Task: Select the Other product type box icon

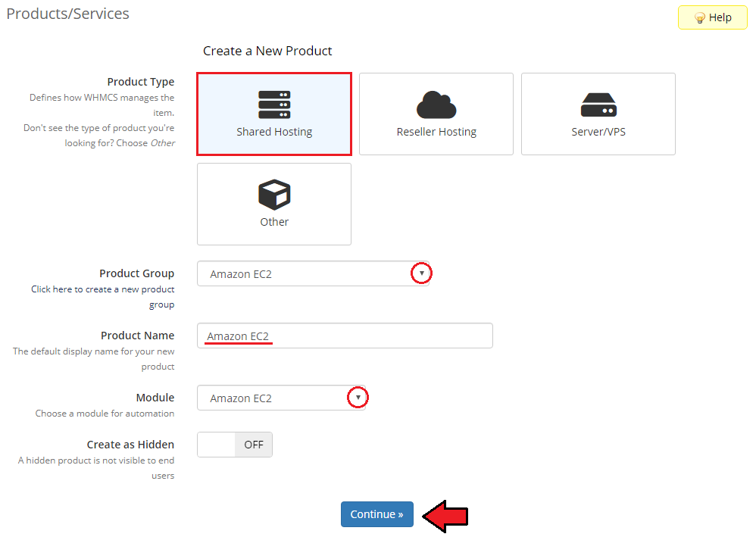Action: click(274, 195)
